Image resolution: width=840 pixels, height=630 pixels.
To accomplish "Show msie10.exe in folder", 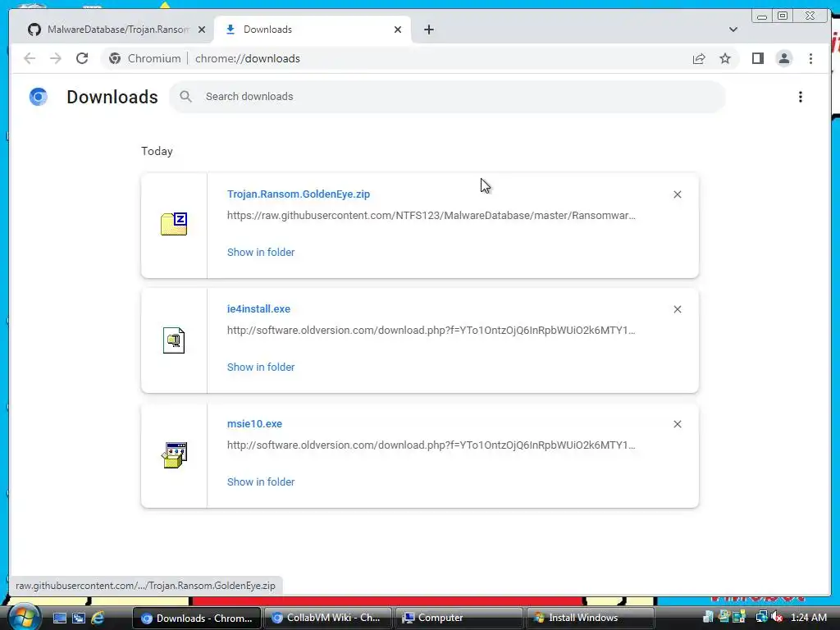I will 261,482.
